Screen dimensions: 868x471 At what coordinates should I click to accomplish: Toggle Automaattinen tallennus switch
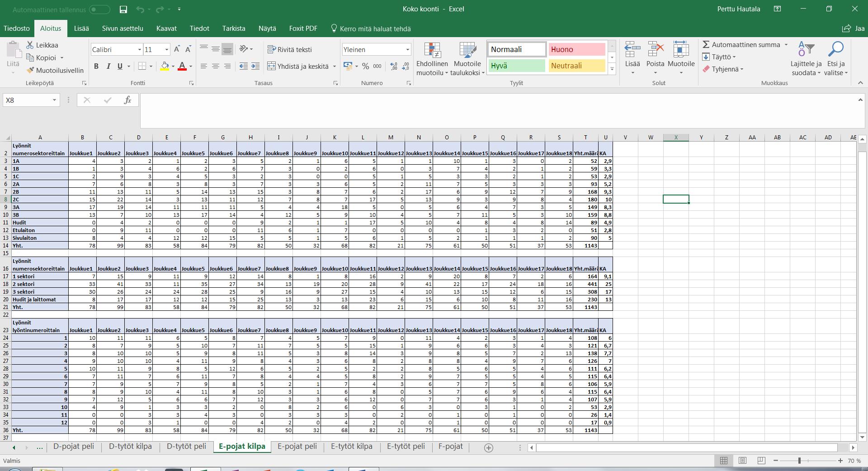(99, 10)
